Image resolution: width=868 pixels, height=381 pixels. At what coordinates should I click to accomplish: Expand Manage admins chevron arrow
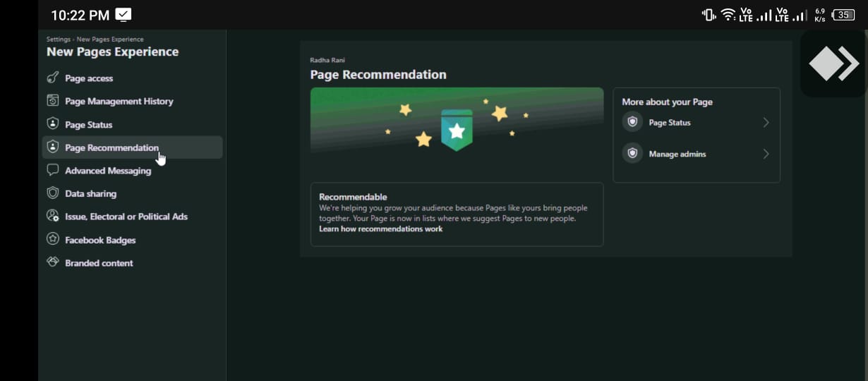(766, 153)
